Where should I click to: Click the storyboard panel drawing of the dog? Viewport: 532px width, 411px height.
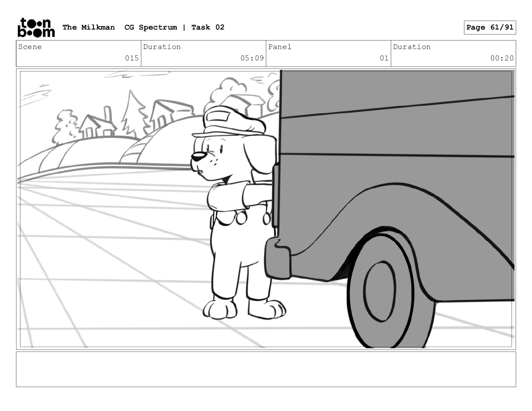[x=266, y=209]
